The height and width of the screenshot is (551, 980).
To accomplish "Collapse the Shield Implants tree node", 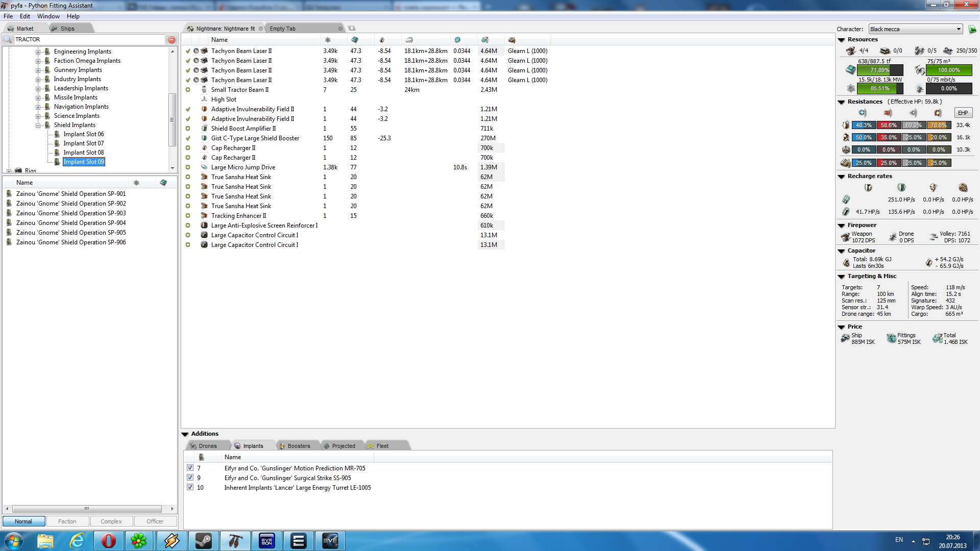I will pyautogui.click(x=38, y=125).
